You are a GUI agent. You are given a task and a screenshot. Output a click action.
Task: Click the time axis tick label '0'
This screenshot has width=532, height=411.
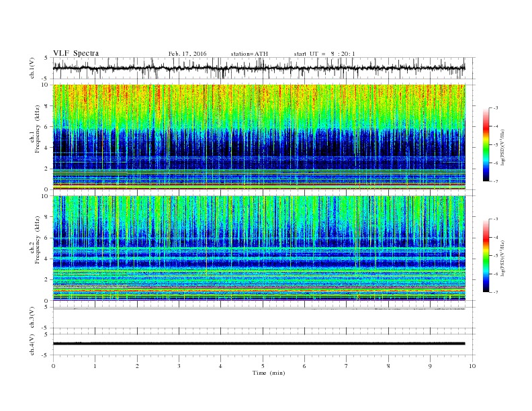point(53,366)
